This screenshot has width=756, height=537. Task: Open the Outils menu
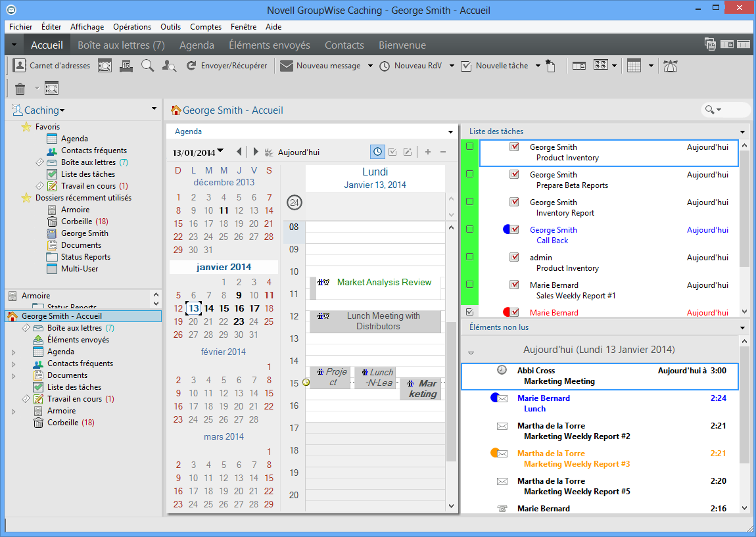click(x=171, y=27)
